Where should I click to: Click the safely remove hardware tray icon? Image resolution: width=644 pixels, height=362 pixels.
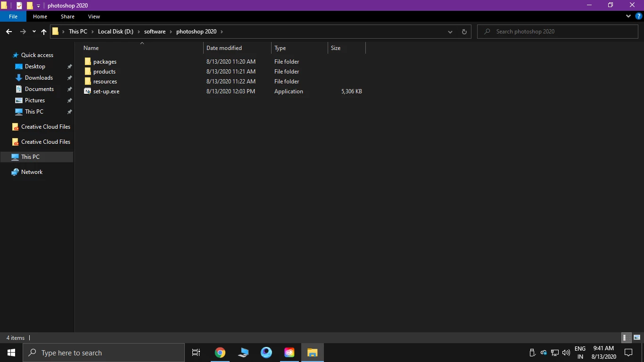532,353
